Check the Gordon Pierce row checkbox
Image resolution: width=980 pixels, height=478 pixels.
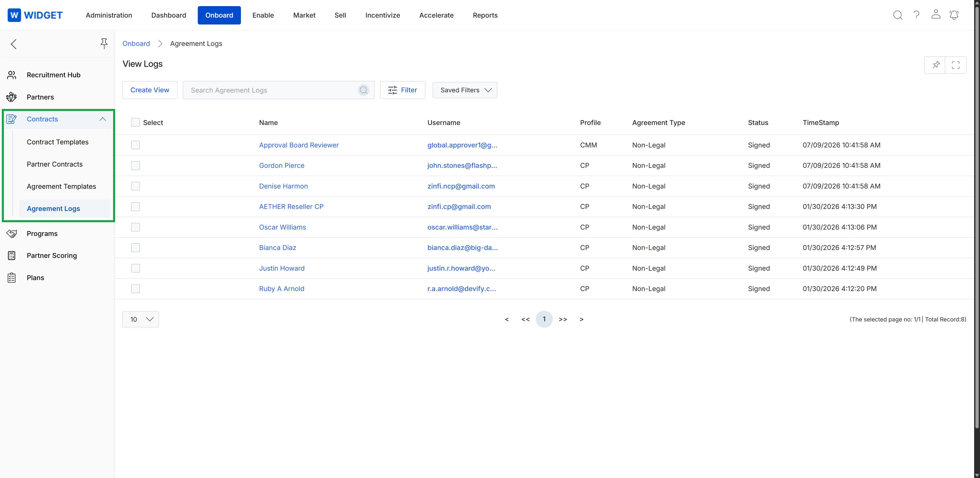click(136, 166)
